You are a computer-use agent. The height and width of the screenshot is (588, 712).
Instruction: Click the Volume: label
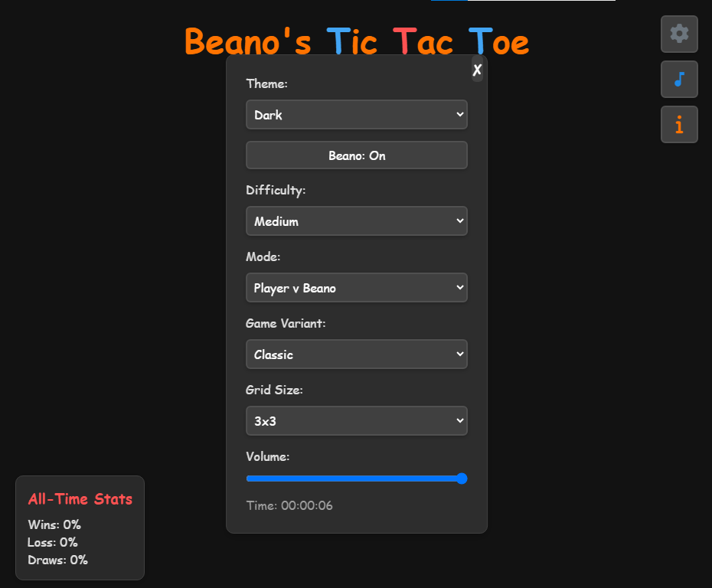point(267,457)
